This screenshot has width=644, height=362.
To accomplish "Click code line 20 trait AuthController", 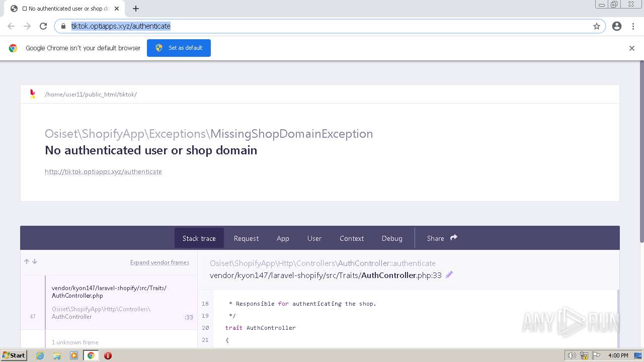I will pyautogui.click(x=261, y=328).
